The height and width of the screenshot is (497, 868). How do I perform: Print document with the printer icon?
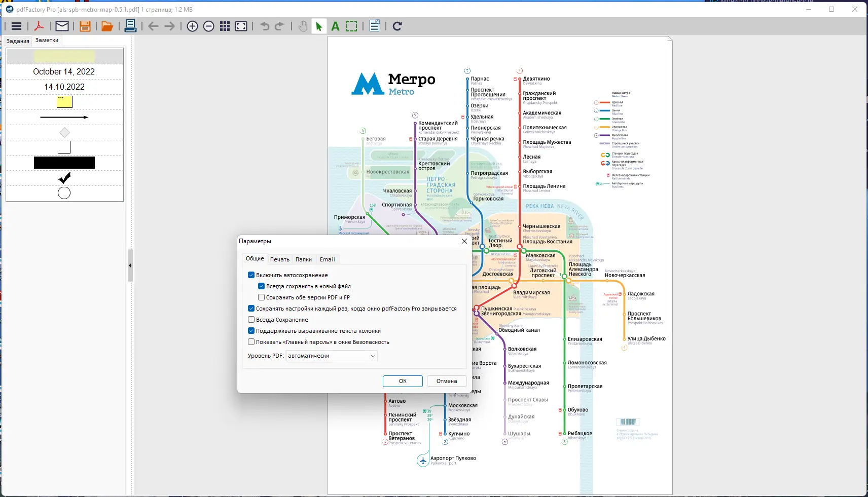point(130,26)
